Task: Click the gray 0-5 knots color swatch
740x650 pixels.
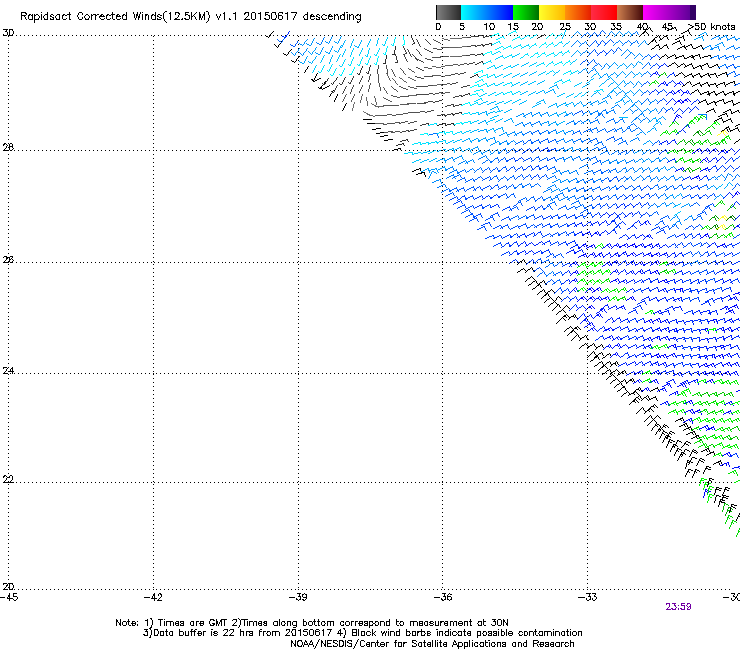Action: coord(448,12)
